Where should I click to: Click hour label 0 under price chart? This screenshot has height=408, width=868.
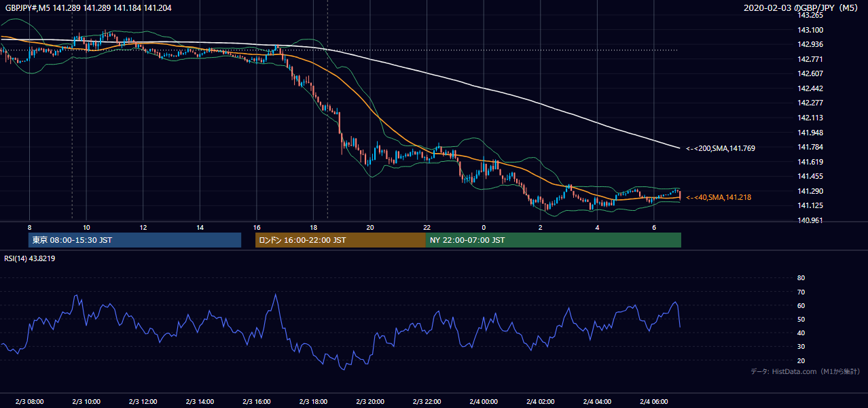click(484, 227)
